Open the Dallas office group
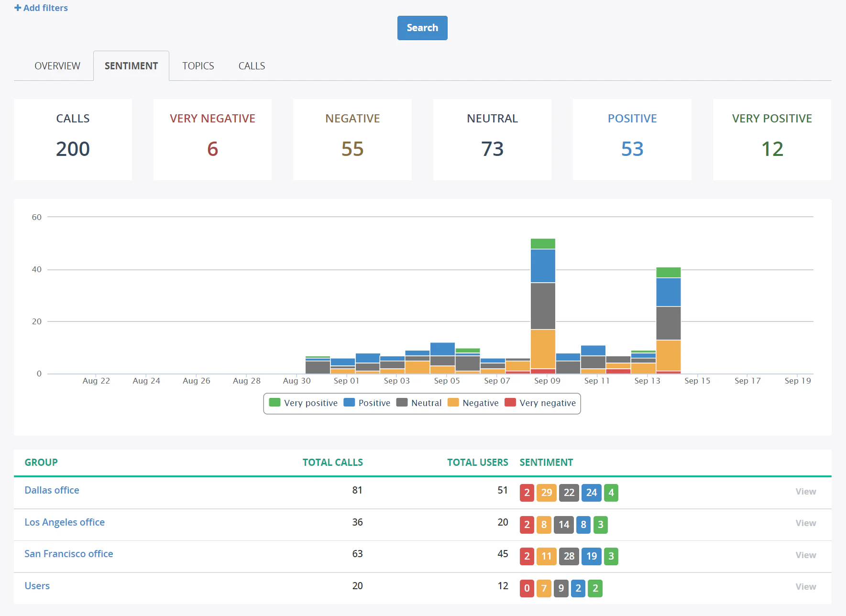Screen dimensions: 846x616 coord(52,490)
